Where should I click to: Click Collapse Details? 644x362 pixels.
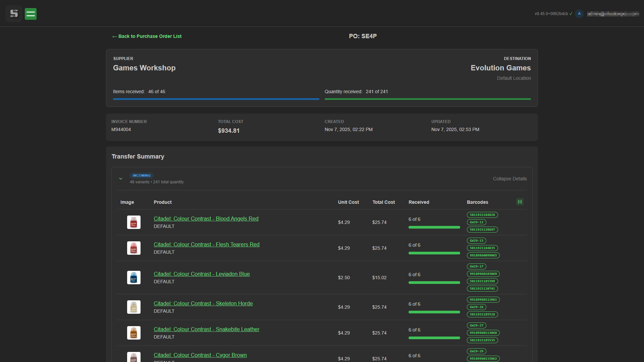[509, 179]
